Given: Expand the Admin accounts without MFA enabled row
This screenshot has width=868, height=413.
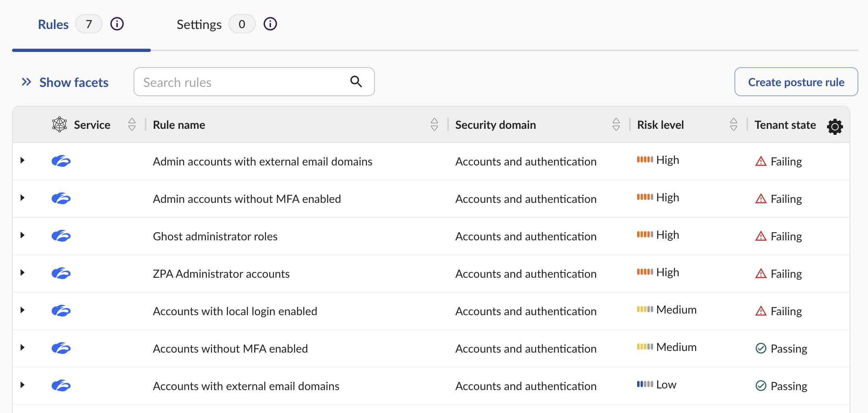Looking at the screenshot, I should (23, 198).
